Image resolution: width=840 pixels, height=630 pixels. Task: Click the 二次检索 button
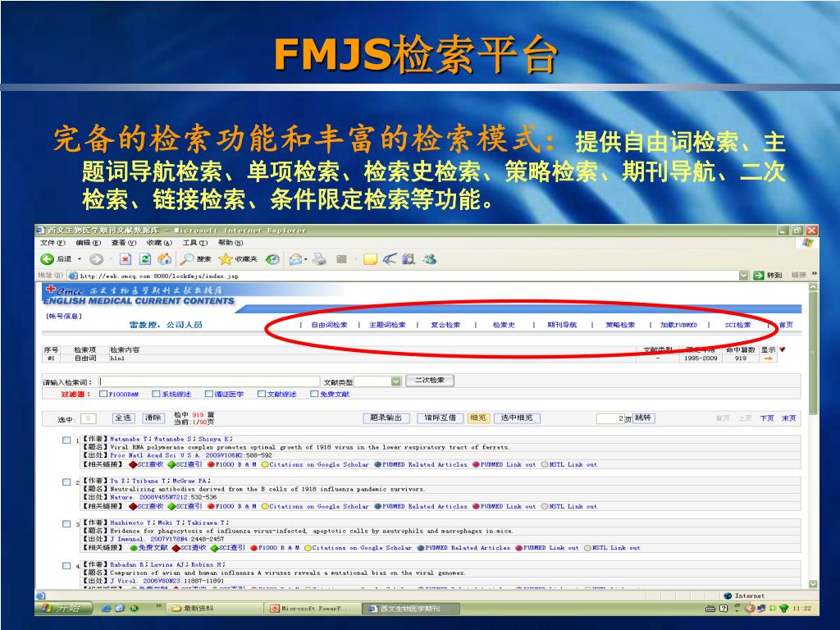tap(430, 381)
